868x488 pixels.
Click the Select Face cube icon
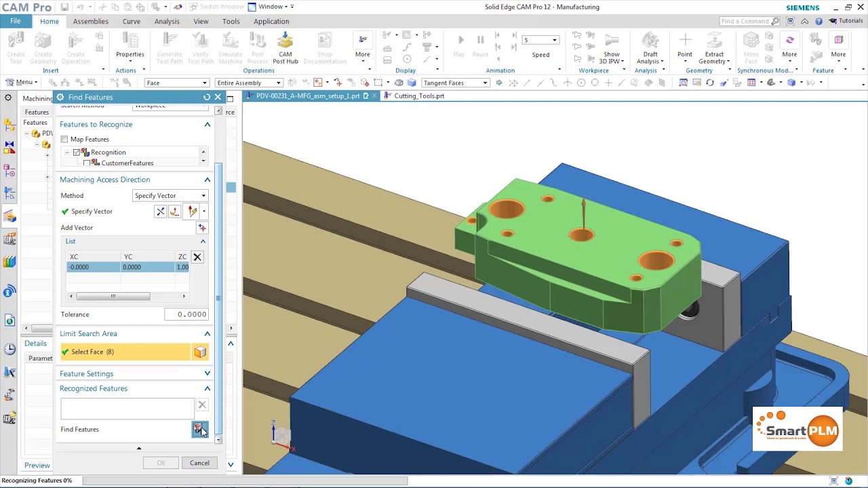click(x=200, y=352)
